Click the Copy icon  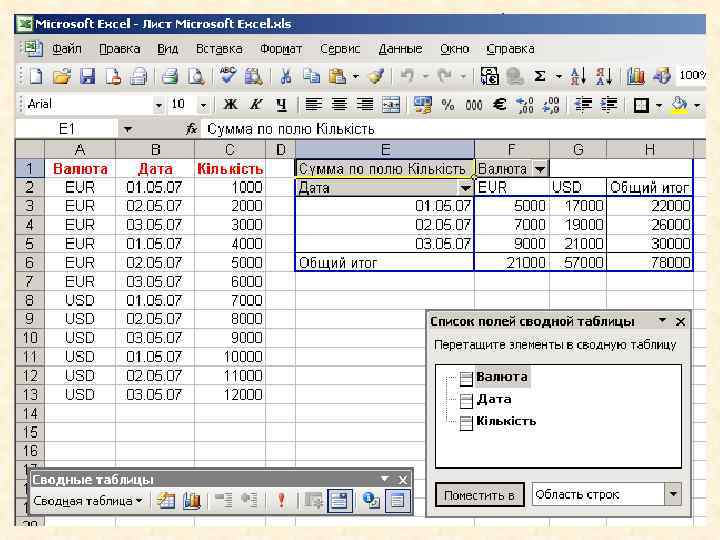[312, 76]
